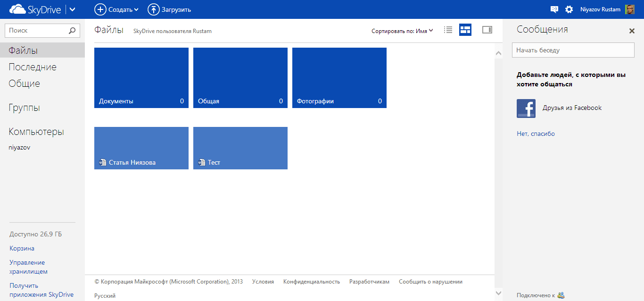Click Сообщить о нарушении footer link
The height and width of the screenshot is (301, 644).
pos(431,282)
